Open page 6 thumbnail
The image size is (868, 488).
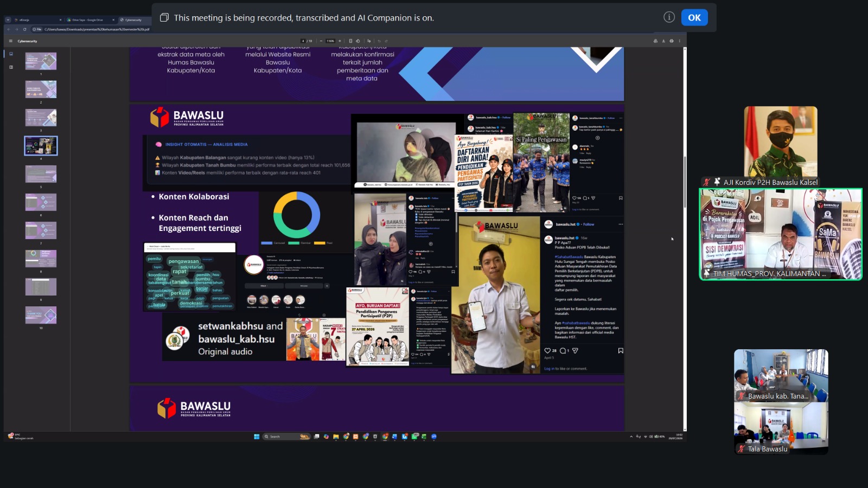tap(41, 202)
